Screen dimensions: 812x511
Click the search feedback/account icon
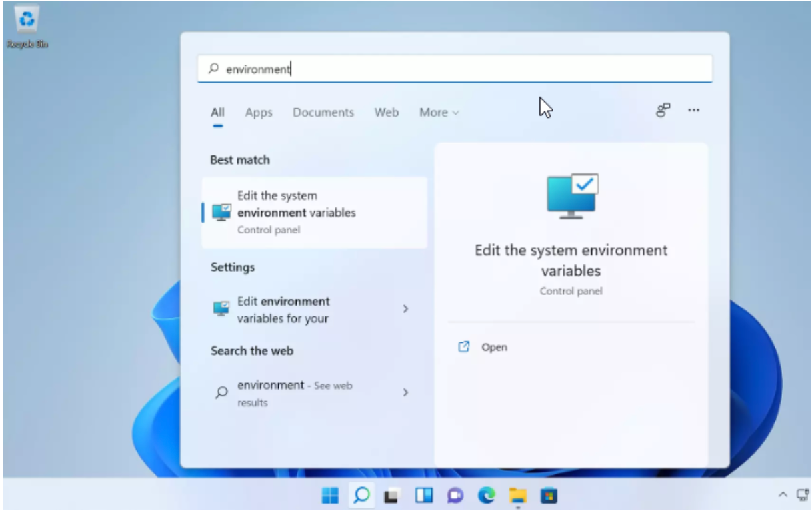tap(663, 111)
